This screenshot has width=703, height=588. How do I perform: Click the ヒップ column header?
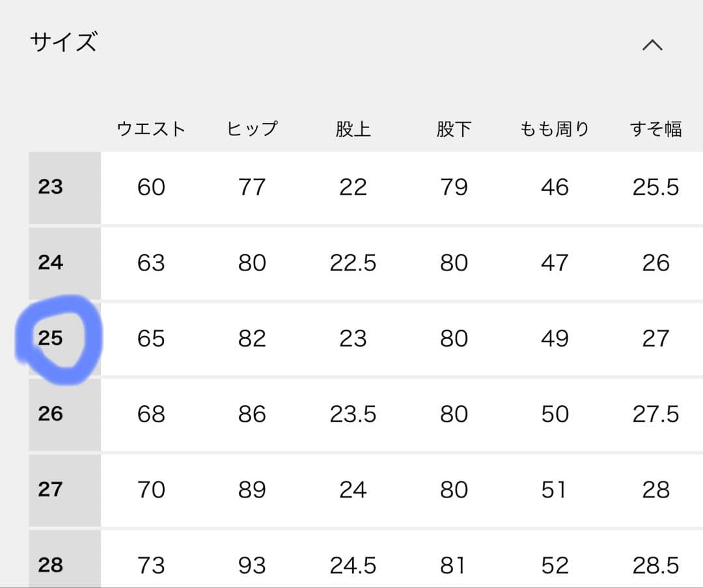click(253, 129)
